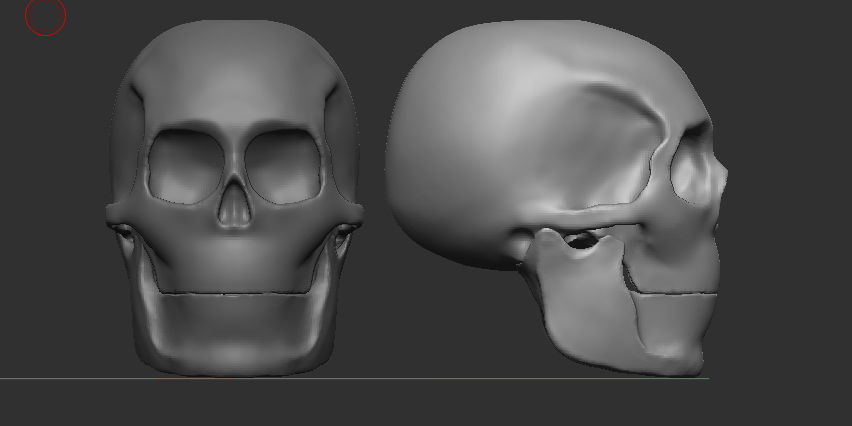
Task: Click the red brush cursor circle
Action: [x=46, y=17]
